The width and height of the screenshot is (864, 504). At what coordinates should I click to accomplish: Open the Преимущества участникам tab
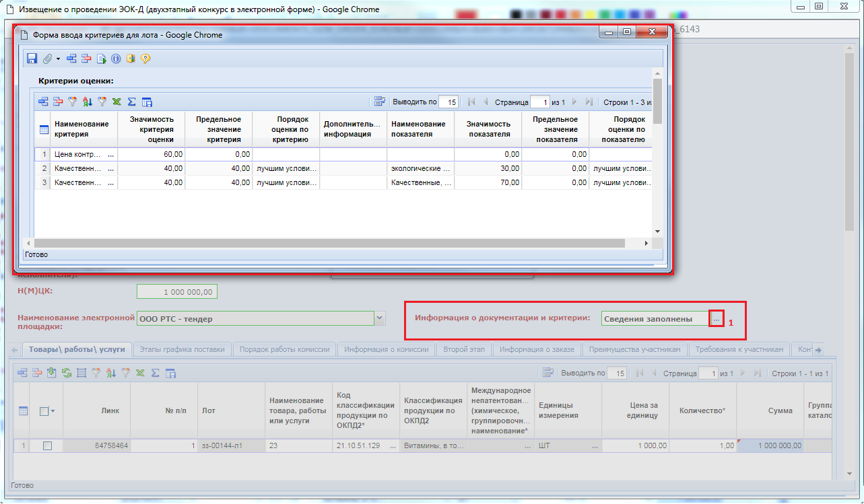pos(635,349)
